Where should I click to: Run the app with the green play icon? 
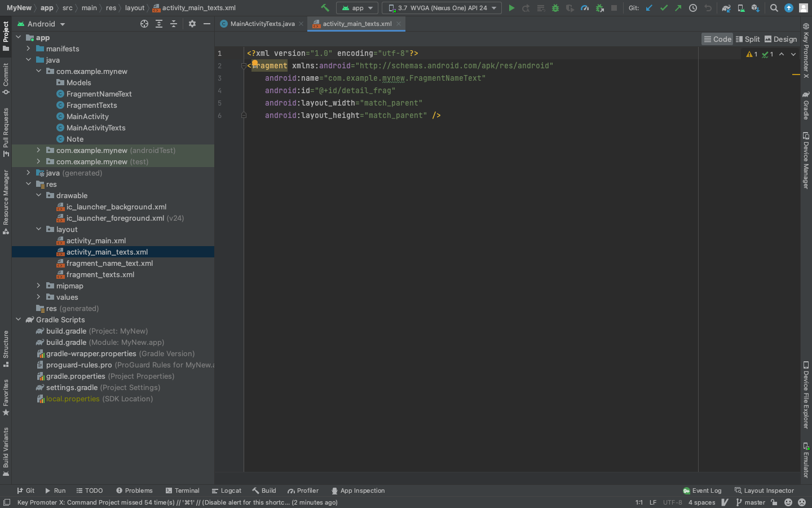[x=511, y=8]
